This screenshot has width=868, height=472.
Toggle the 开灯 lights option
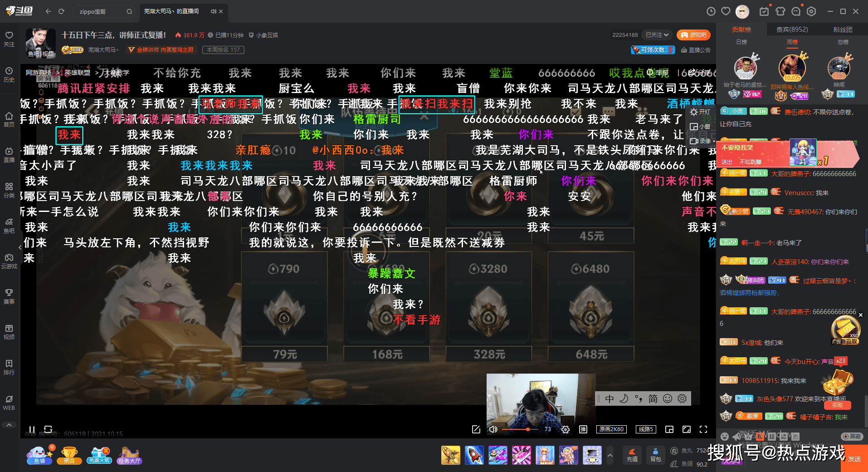700,112
